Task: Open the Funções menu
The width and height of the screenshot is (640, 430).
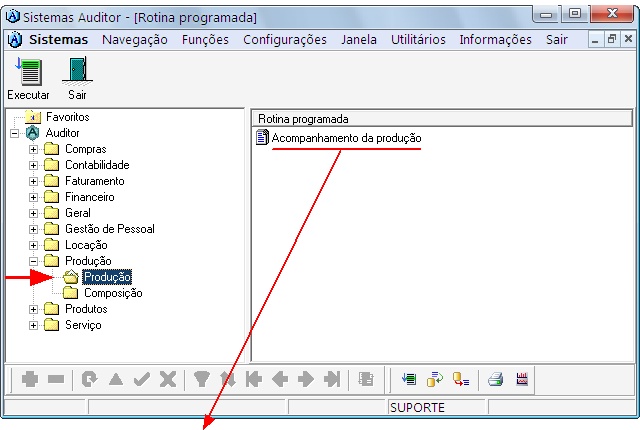Action: click(x=205, y=40)
